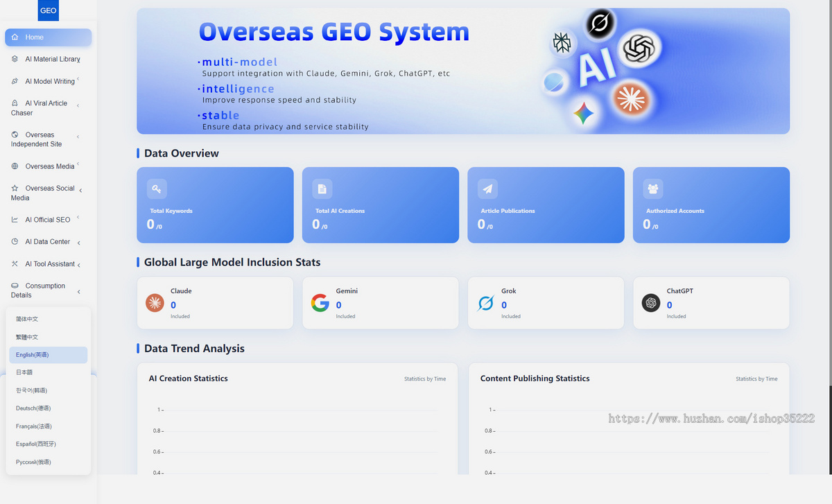832x504 pixels.
Task: Select 简体中文 in language list
Action: [49, 319]
